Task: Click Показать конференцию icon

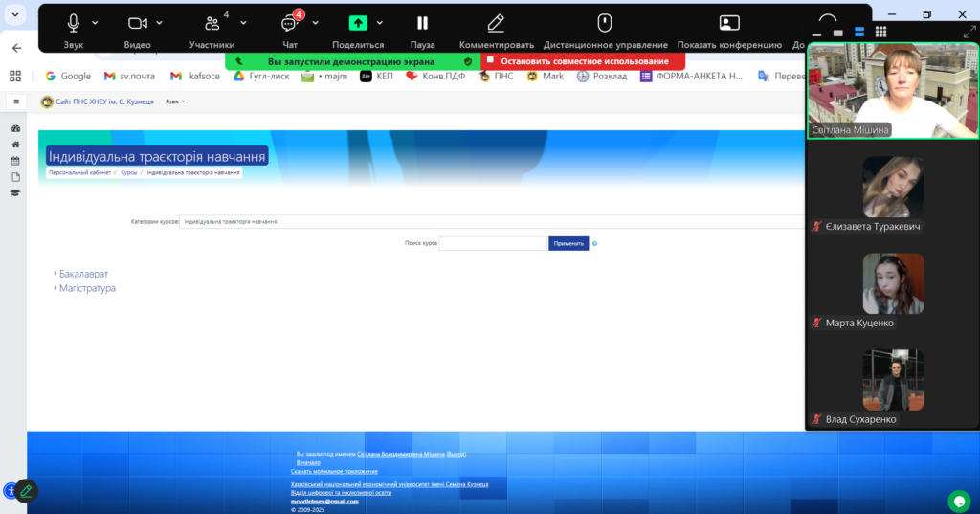Action: 729,23
